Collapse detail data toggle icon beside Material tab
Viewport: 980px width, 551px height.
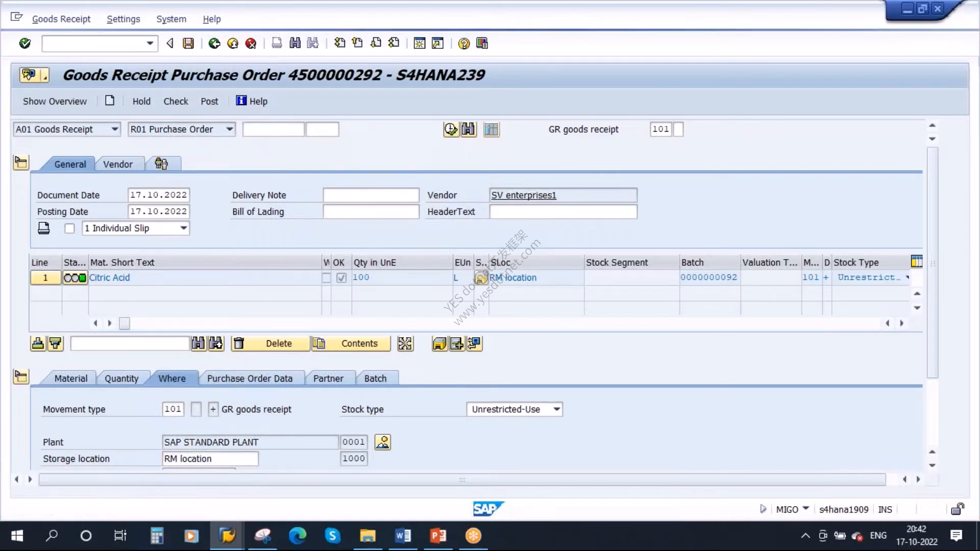(x=21, y=377)
